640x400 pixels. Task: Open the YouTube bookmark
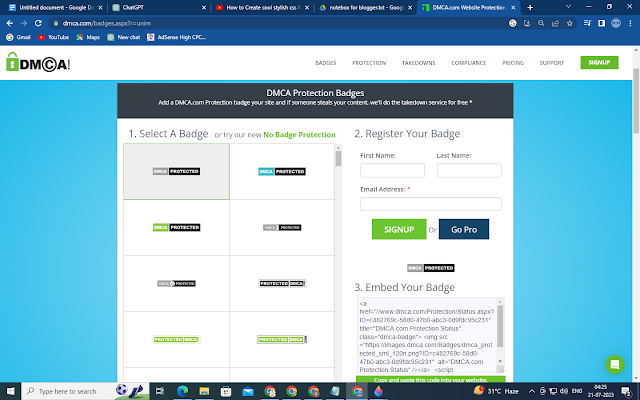pos(53,37)
